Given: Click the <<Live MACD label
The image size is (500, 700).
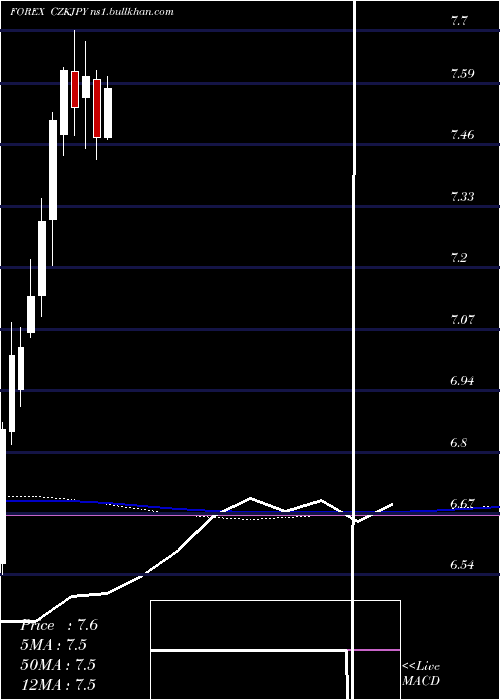Looking at the screenshot, I should point(421,674).
